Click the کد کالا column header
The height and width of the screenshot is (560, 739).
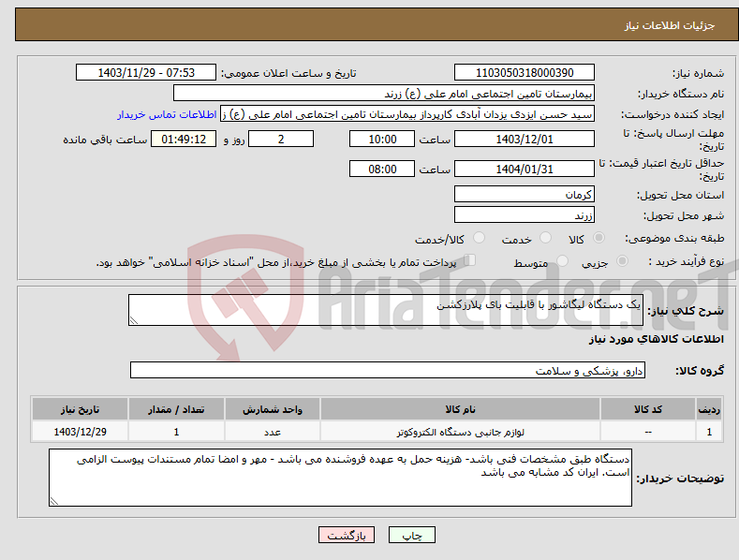point(648,409)
